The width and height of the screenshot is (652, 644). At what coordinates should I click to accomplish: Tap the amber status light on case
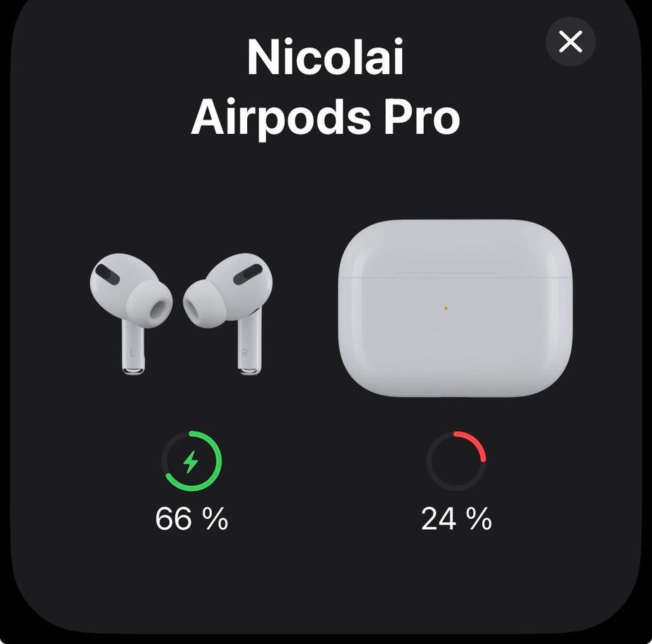(446, 308)
